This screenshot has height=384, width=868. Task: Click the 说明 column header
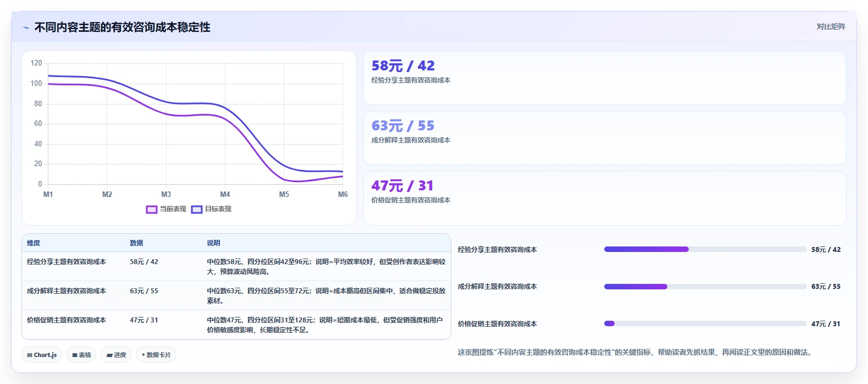coord(213,243)
